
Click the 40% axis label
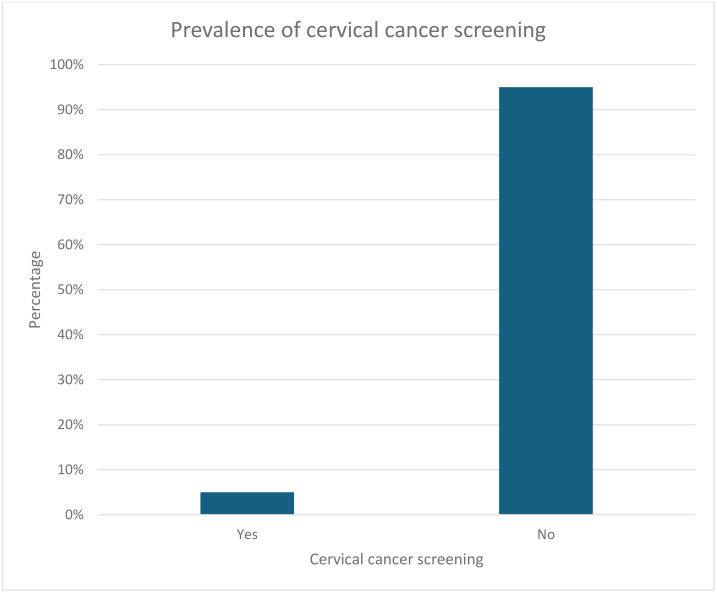point(70,335)
